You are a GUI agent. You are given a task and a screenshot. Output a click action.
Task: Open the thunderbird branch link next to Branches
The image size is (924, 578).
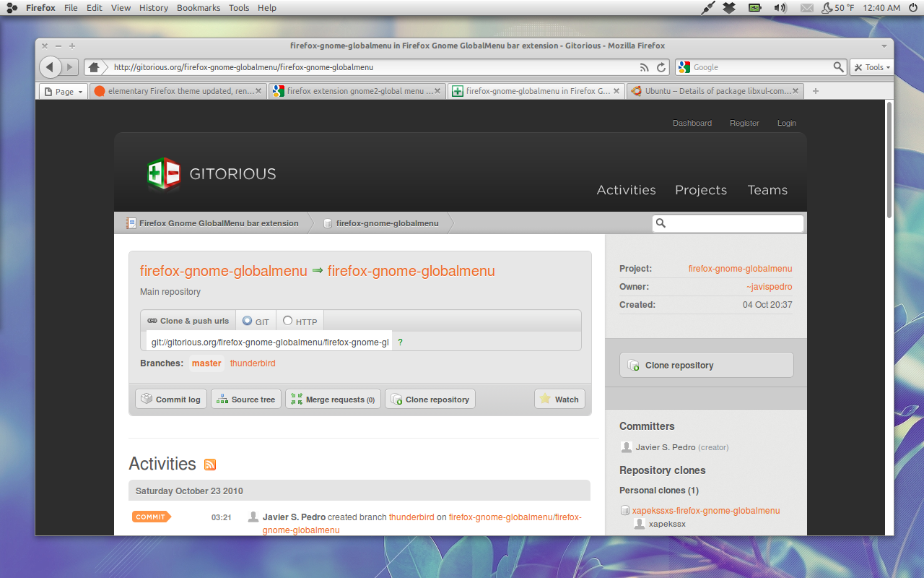point(253,363)
